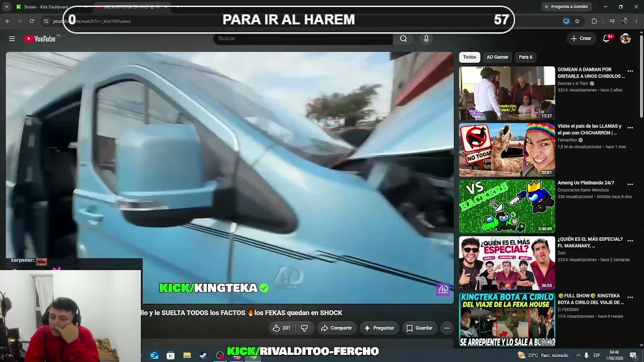
Task: View site information beside the address
Action: click(46, 21)
